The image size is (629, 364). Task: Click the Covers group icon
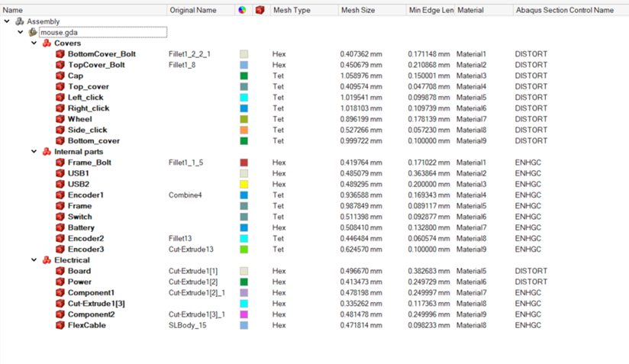click(x=47, y=43)
